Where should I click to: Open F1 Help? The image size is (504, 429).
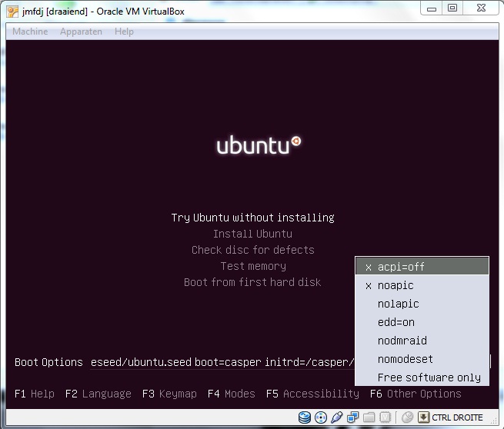(35, 394)
